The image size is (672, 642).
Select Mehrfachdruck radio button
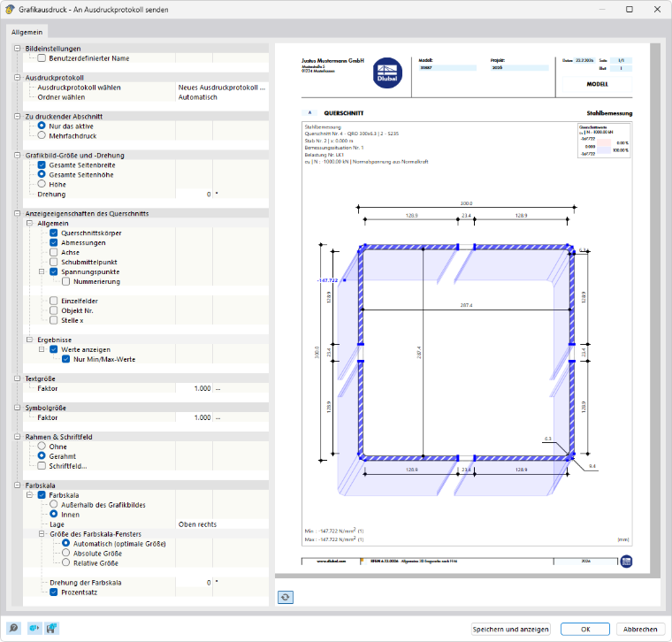(42, 135)
